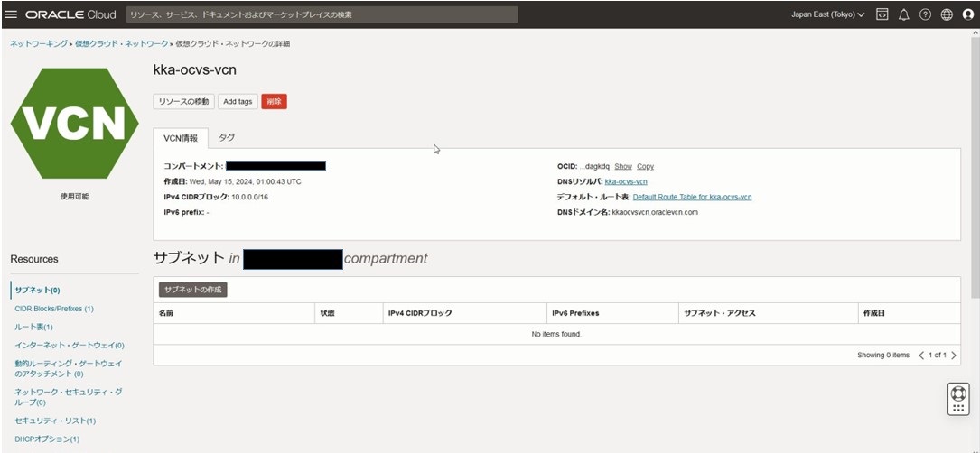The height and width of the screenshot is (453, 980).
Task: Switch to the タグ tab
Action: pyautogui.click(x=227, y=137)
